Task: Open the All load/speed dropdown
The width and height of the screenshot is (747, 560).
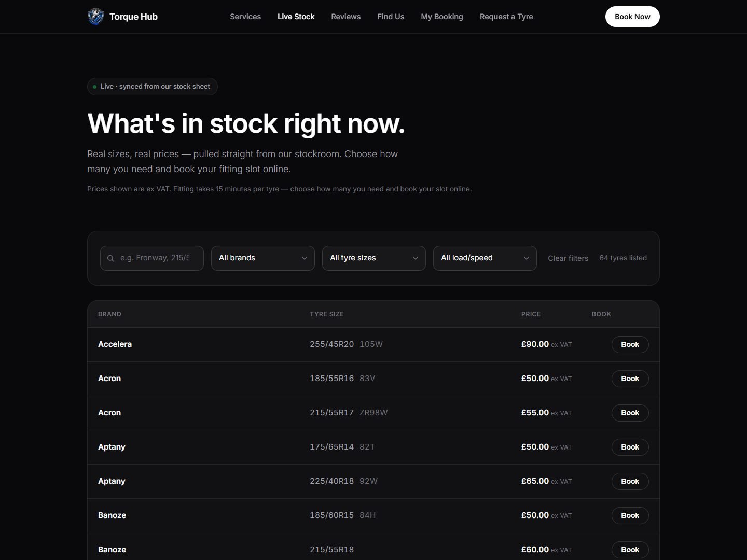Action: (x=485, y=258)
